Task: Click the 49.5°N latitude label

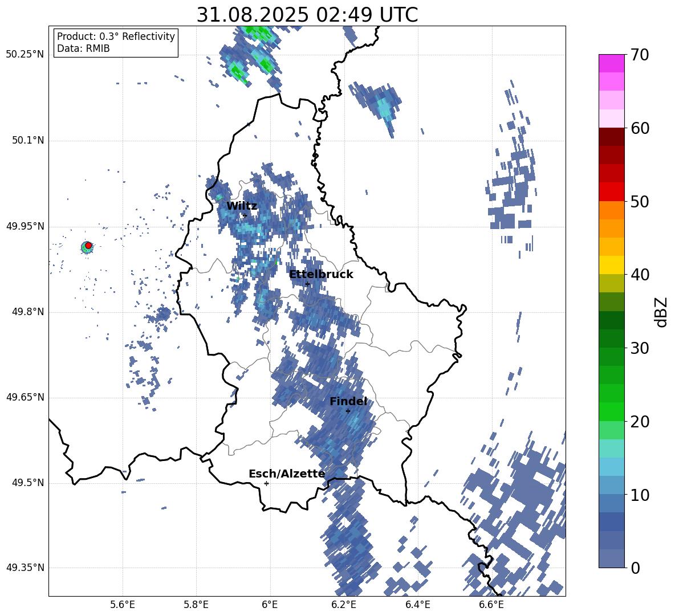Action: click(x=27, y=482)
